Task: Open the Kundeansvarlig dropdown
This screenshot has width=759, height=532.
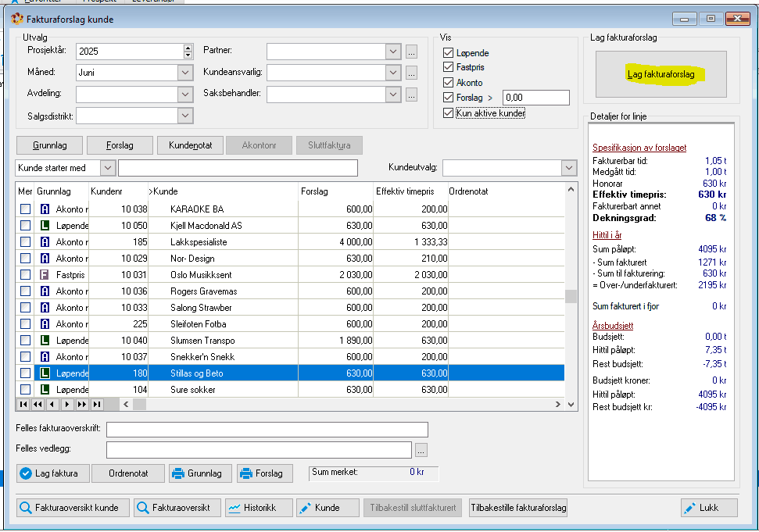Action: (393, 73)
